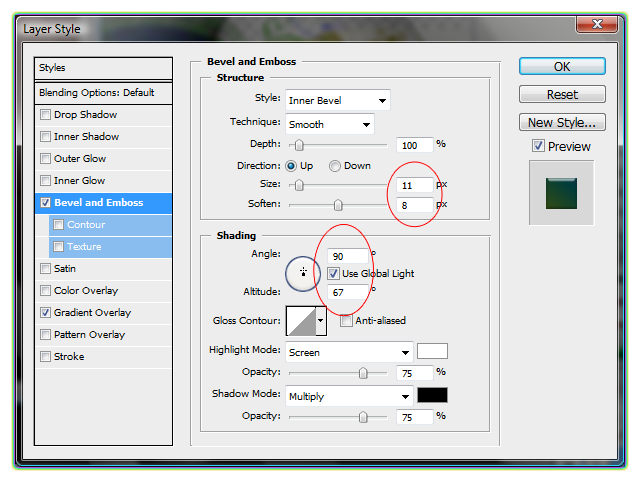640x482 pixels.
Task: Click the Shadow Opacity slider handle
Action: click(x=363, y=417)
